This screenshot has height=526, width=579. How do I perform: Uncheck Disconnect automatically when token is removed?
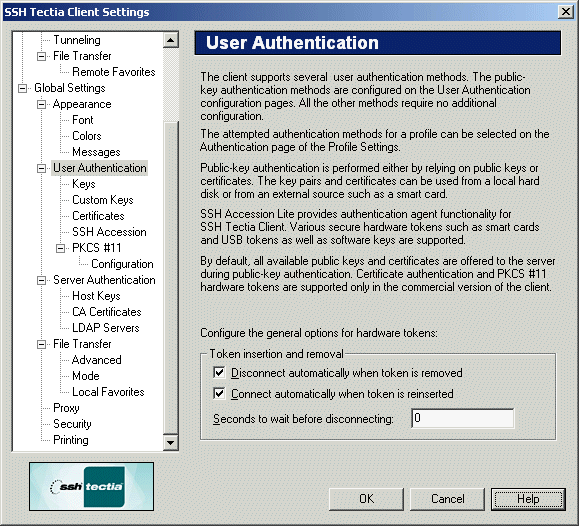click(x=219, y=372)
